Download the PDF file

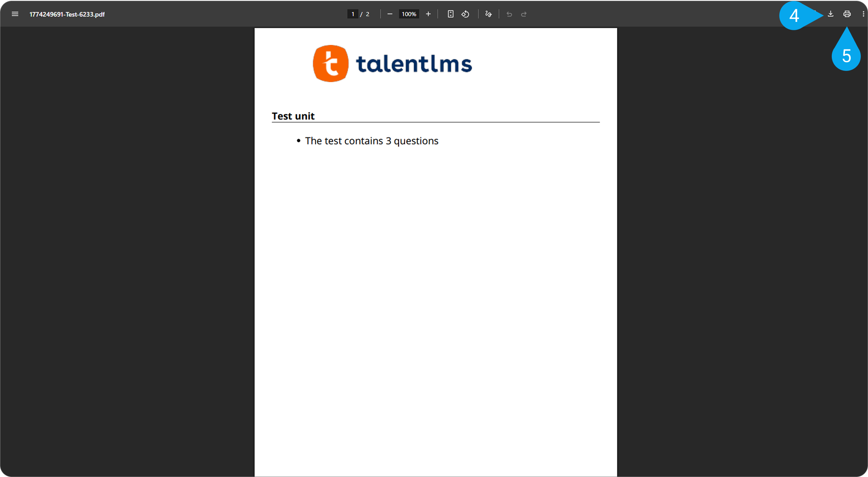[830, 14]
